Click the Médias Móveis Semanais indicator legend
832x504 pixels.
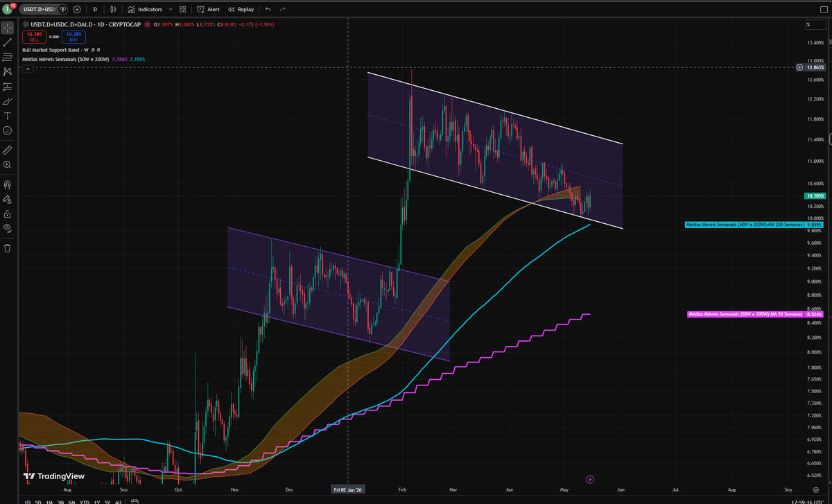(65, 60)
